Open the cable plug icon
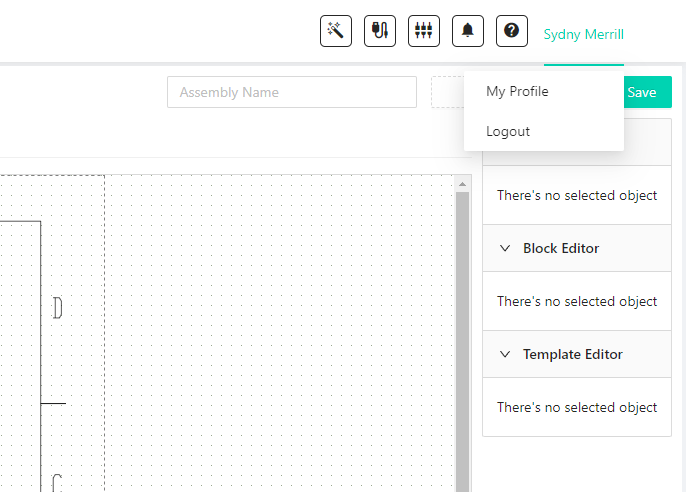The height and width of the screenshot is (492, 686). (x=380, y=31)
